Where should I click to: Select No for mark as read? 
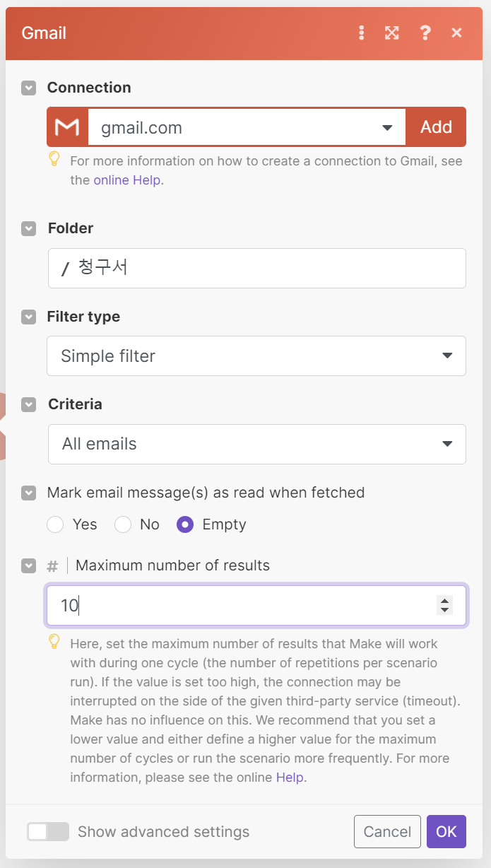[x=123, y=524]
